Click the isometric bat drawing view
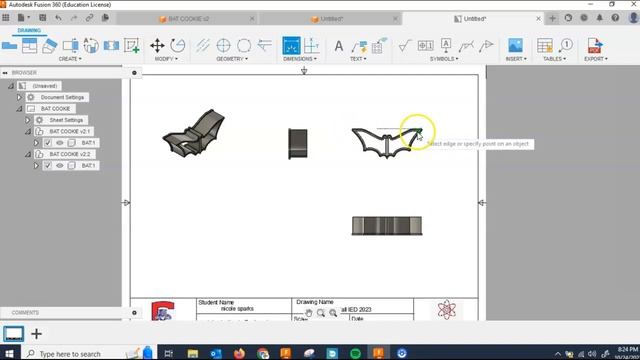The height and width of the screenshot is (360, 640). (x=193, y=133)
